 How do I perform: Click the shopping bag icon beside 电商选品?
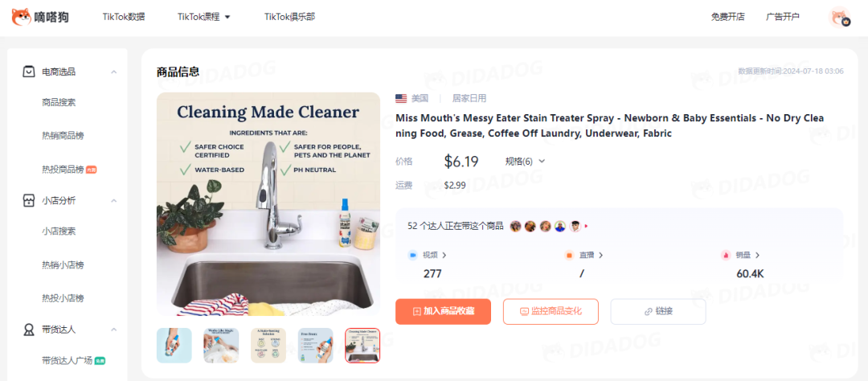click(x=28, y=72)
